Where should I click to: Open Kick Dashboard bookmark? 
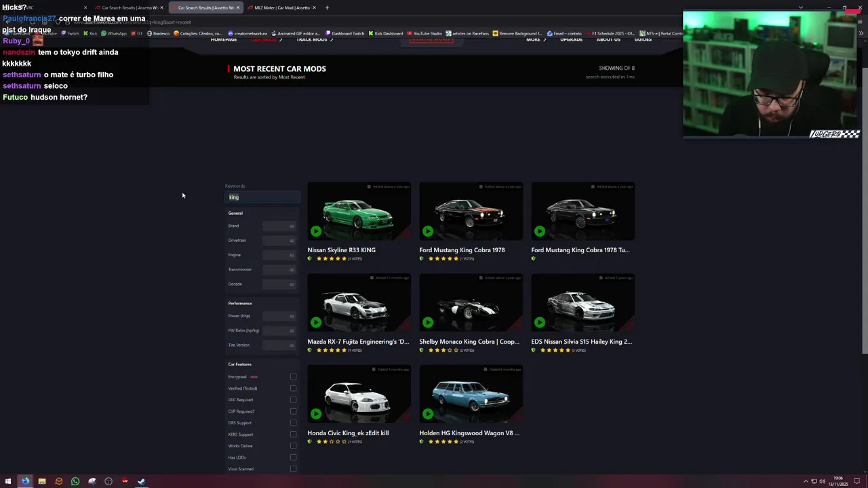[x=386, y=33]
